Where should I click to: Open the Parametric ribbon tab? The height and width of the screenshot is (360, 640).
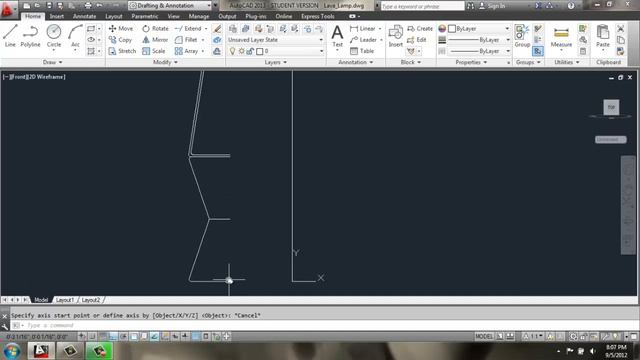pyautogui.click(x=144, y=16)
